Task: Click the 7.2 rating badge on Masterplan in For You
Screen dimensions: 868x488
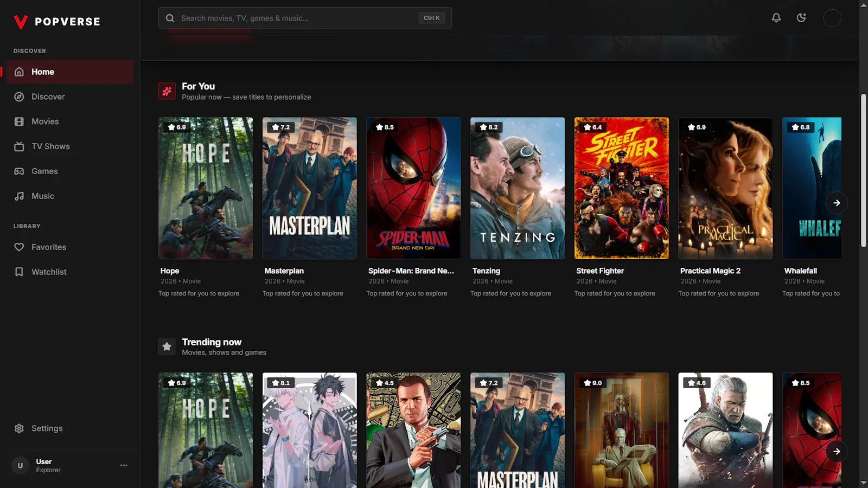Action: [281, 127]
